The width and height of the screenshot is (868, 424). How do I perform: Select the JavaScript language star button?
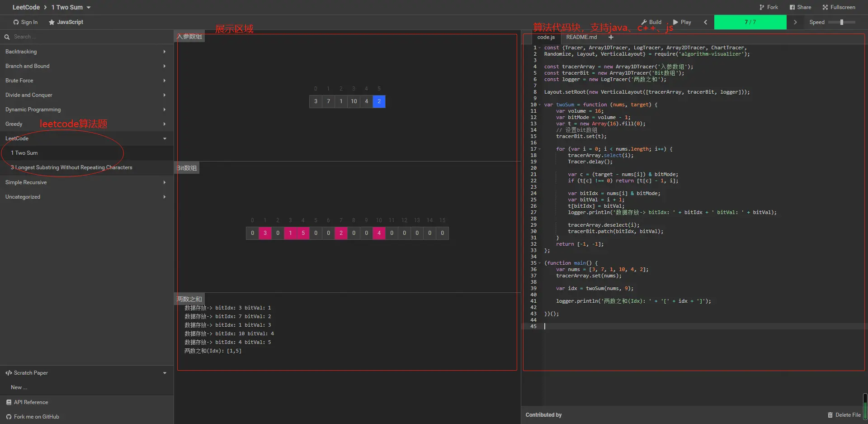(66, 22)
